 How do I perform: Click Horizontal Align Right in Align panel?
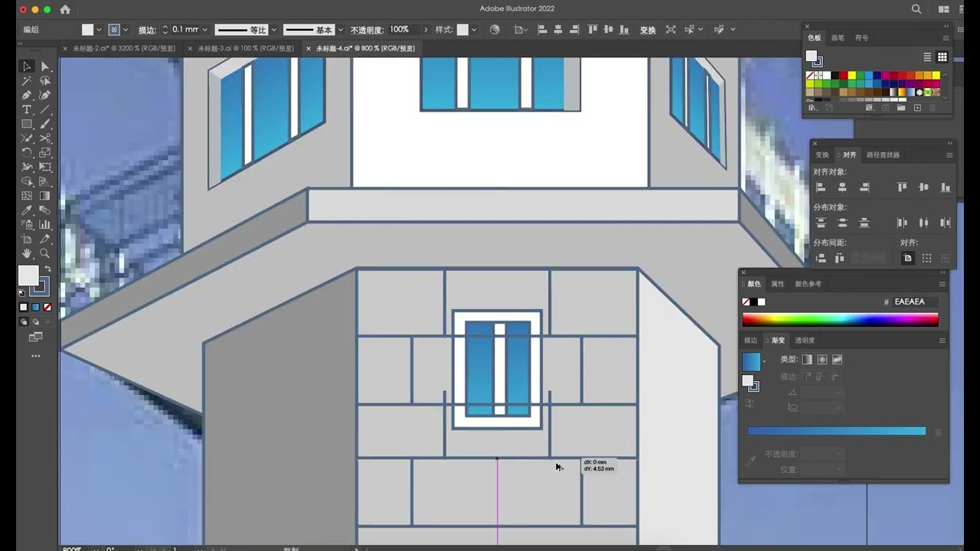click(x=864, y=187)
